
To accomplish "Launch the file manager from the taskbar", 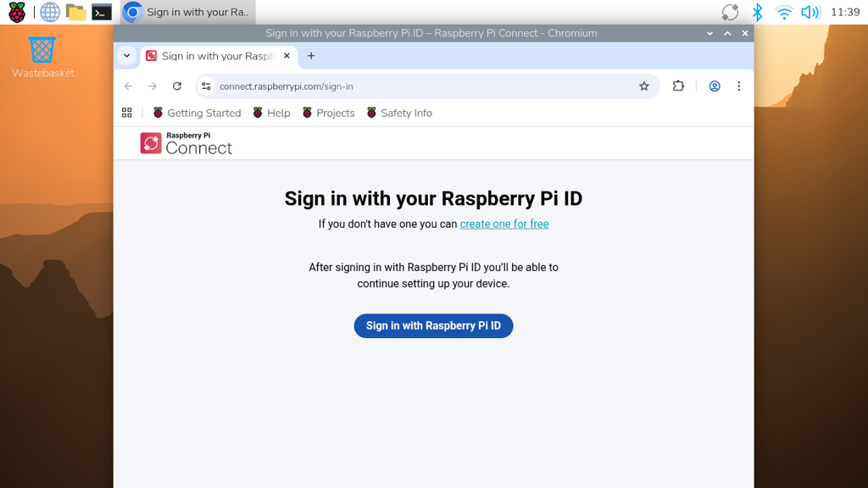I will [x=75, y=12].
